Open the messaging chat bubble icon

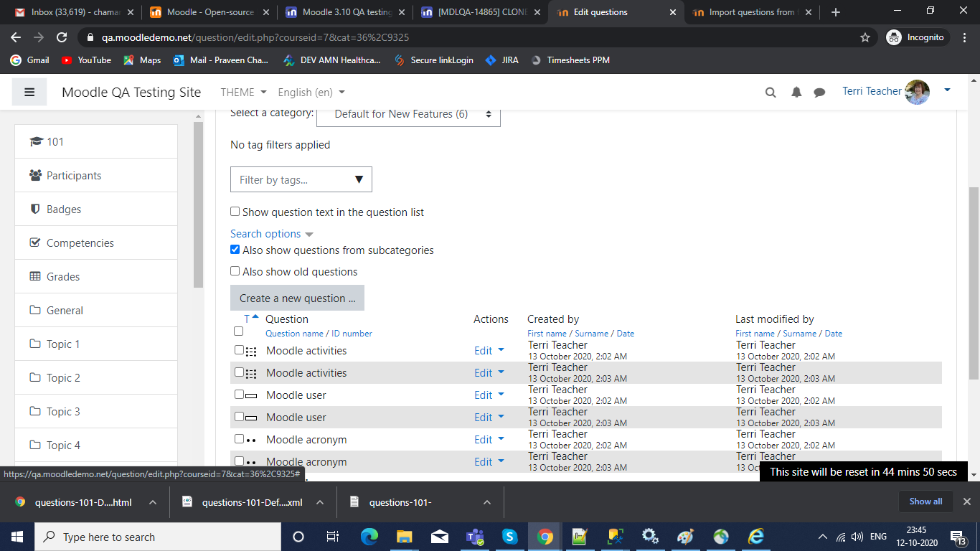point(819,92)
